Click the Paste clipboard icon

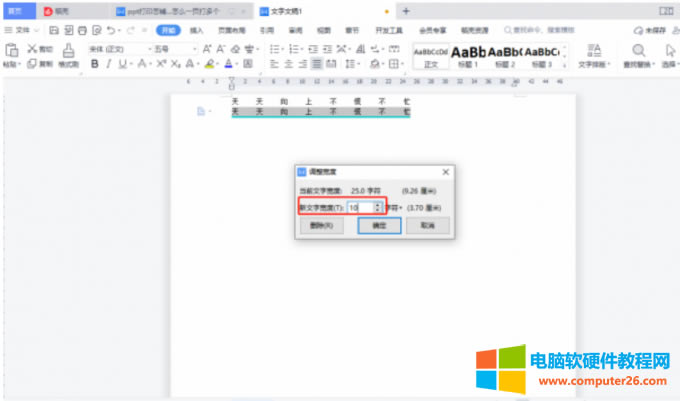[12, 50]
